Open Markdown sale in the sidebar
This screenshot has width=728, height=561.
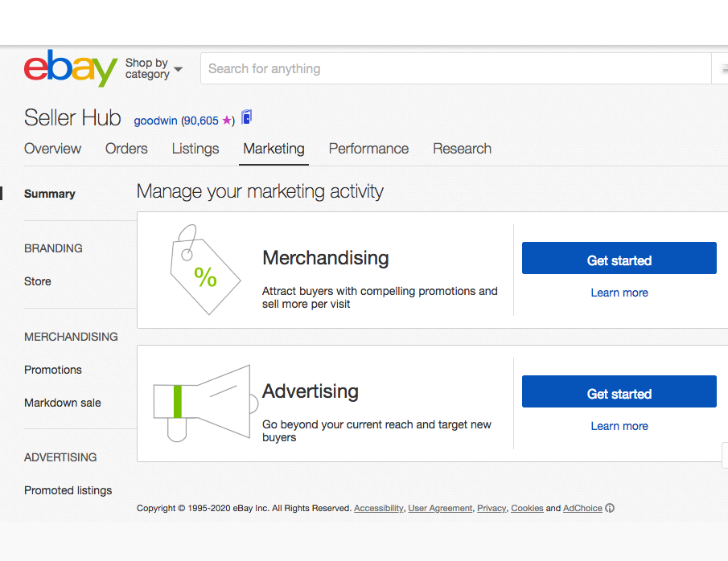pyautogui.click(x=63, y=403)
